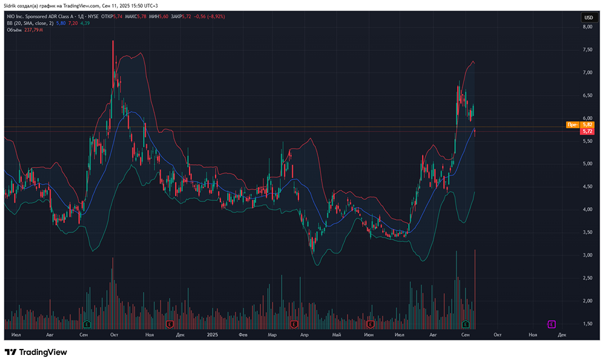This screenshot has height=364, width=604.
Task: Click the 7,00 price scale label
Action: point(588,72)
